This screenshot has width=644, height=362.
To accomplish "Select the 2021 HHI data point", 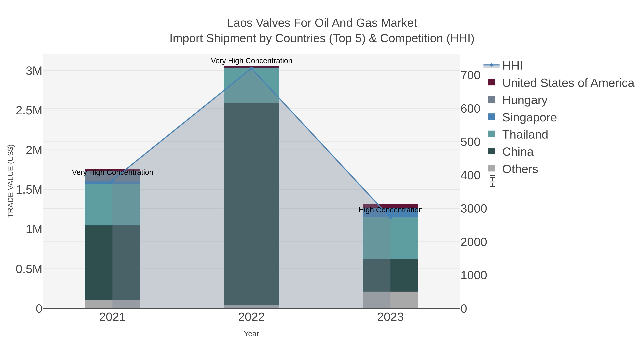I will point(113,180).
